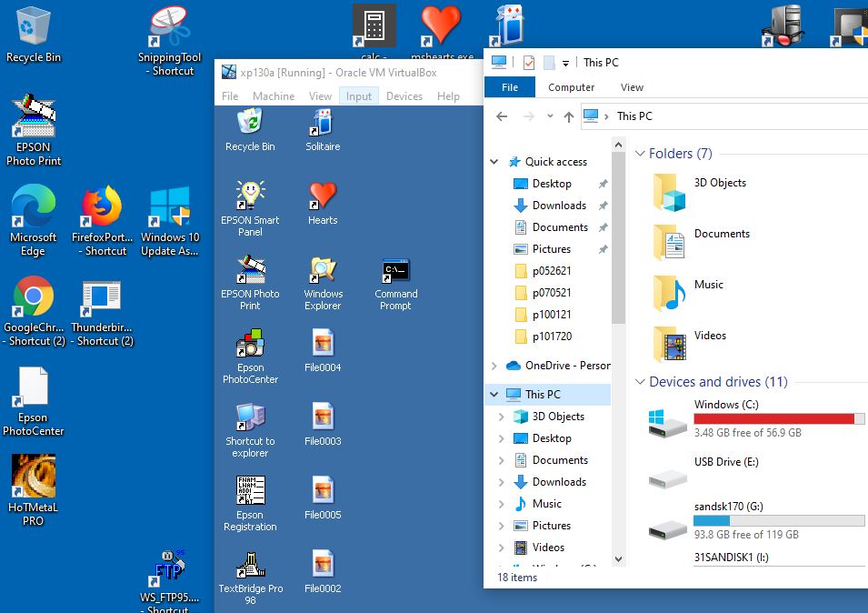Select the Windows (C:) drive
Image resolution: width=868 pixels, height=613 pixels.
(x=755, y=418)
